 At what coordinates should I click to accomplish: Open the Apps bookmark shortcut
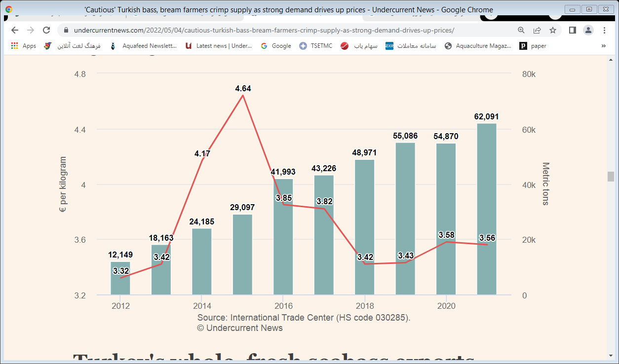tap(24, 46)
